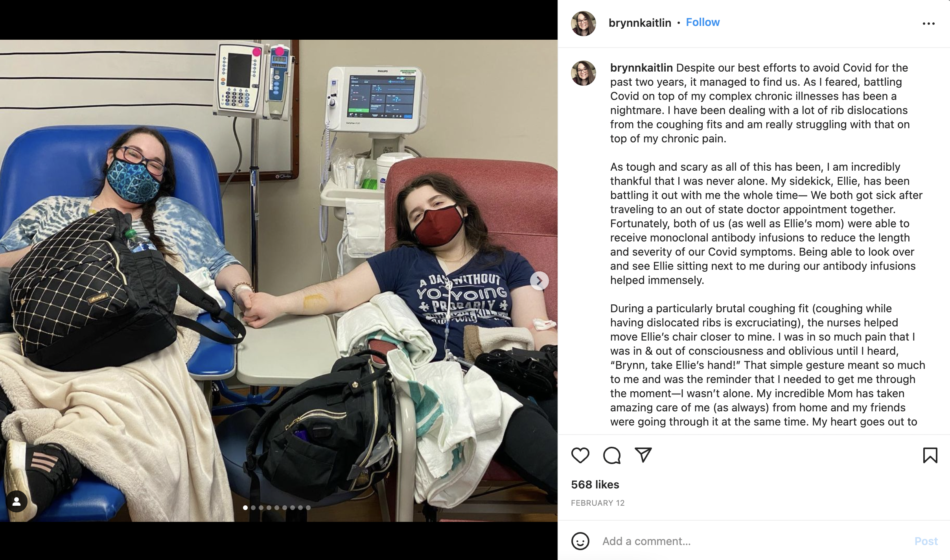The height and width of the screenshot is (560, 950).
Task: Select the last carousel indicator dot
Action: 308,508
